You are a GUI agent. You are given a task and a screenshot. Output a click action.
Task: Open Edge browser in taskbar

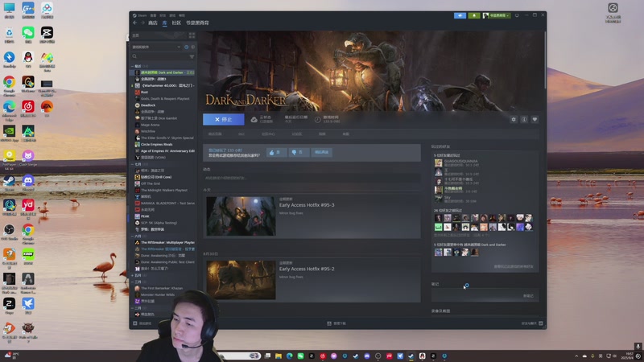tap(290, 356)
